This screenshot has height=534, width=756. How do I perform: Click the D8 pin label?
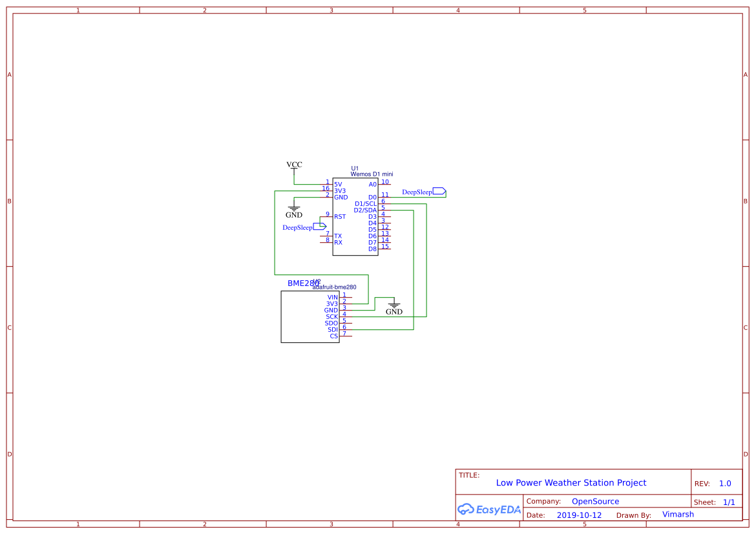[373, 249]
